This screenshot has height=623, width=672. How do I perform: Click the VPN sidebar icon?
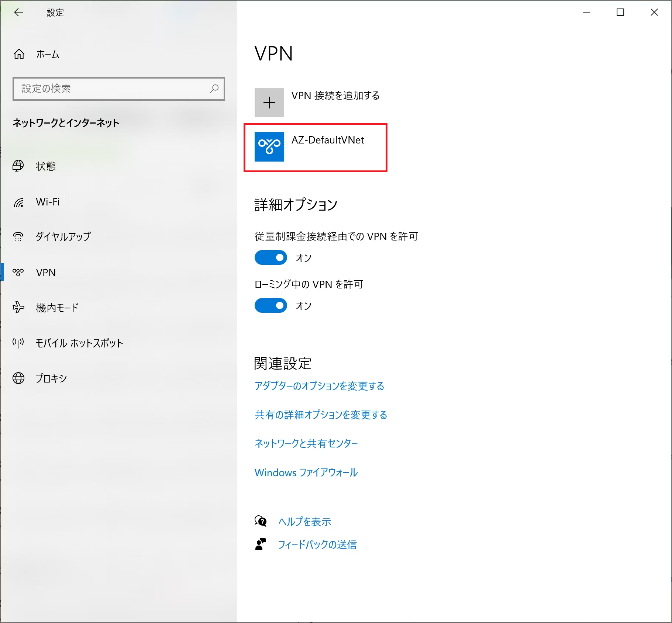18,272
